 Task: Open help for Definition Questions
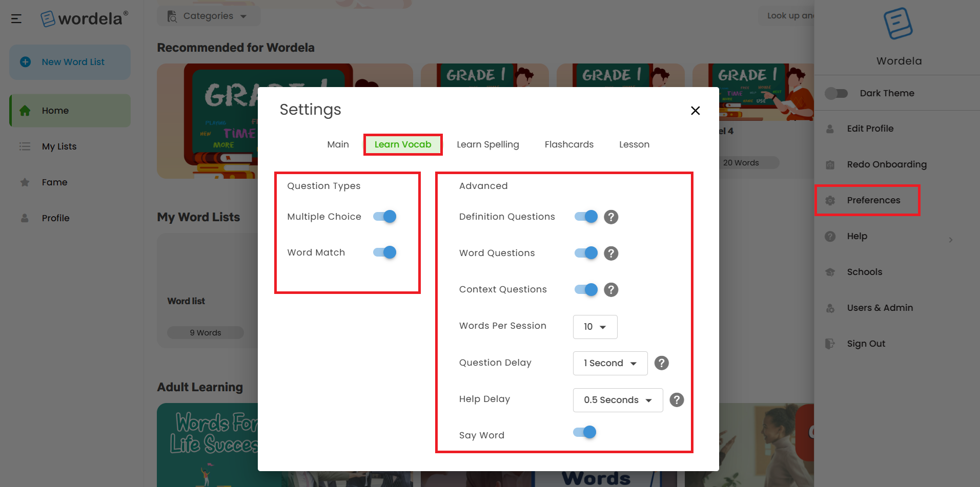611,217
